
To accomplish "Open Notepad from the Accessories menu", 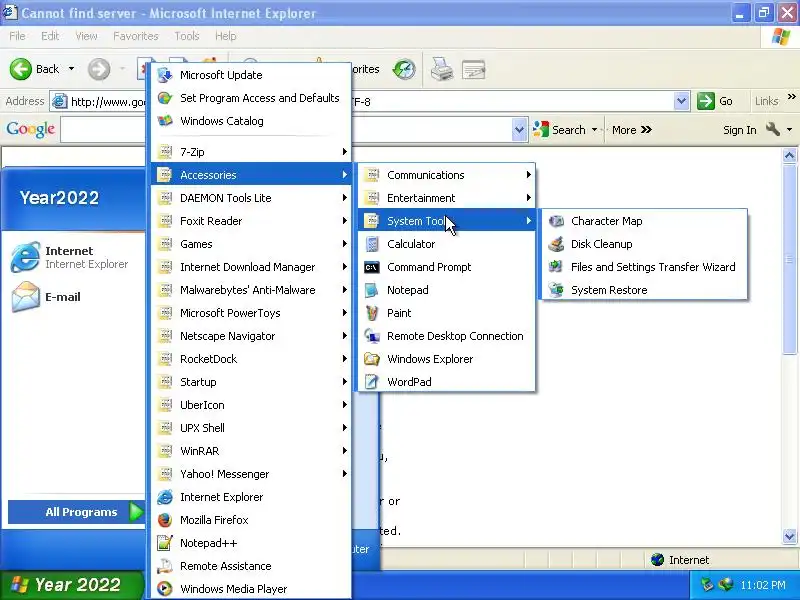I will (x=446, y=290).
